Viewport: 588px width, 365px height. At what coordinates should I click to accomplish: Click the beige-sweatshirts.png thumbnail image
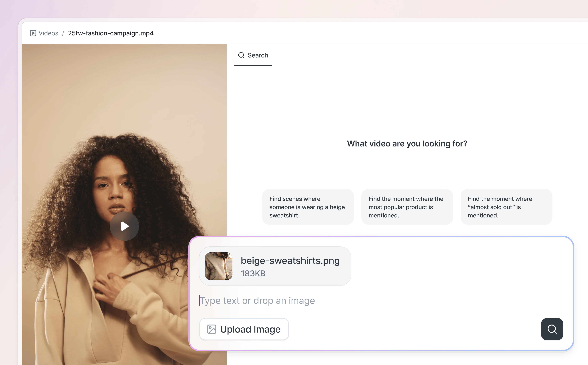coord(219,266)
